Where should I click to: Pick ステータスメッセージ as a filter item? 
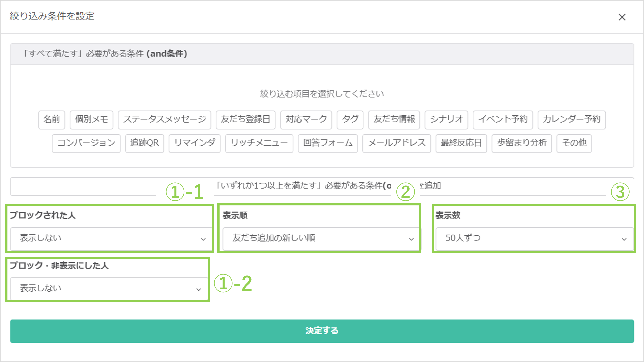pyautogui.click(x=164, y=120)
